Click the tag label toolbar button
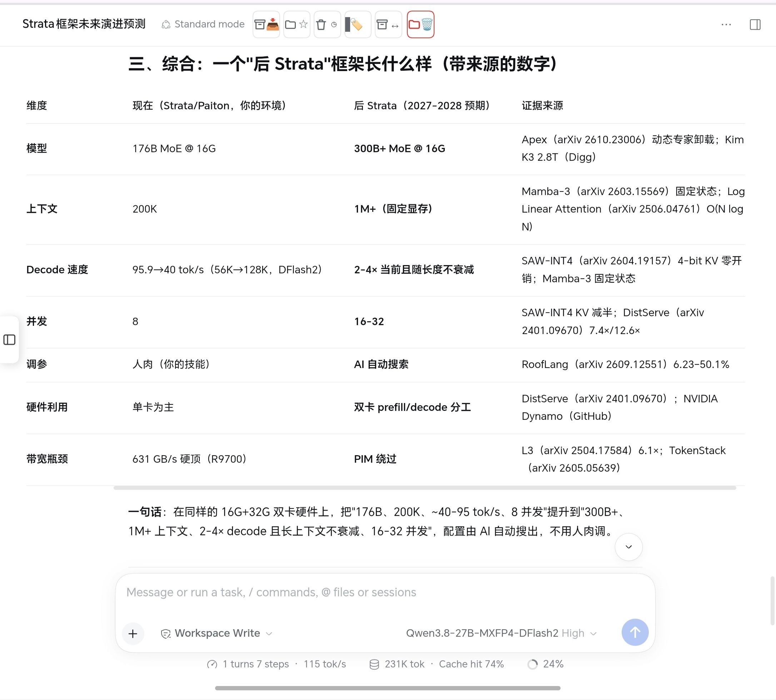776x700 pixels. pos(358,25)
